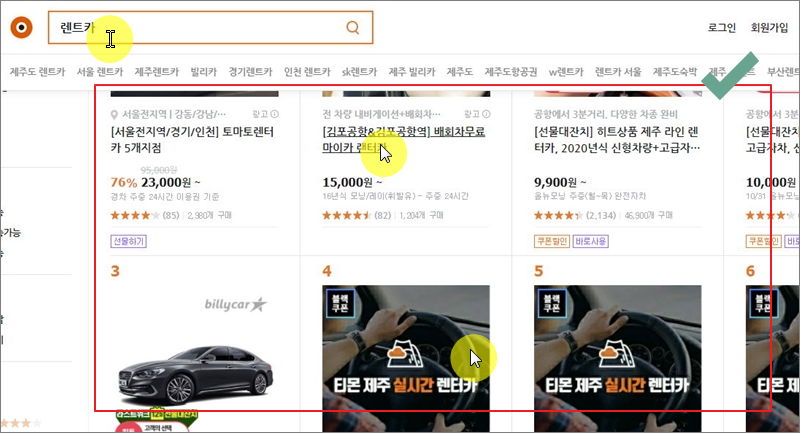
Task: Click the 9,900원 price
Action: click(560, 183)
